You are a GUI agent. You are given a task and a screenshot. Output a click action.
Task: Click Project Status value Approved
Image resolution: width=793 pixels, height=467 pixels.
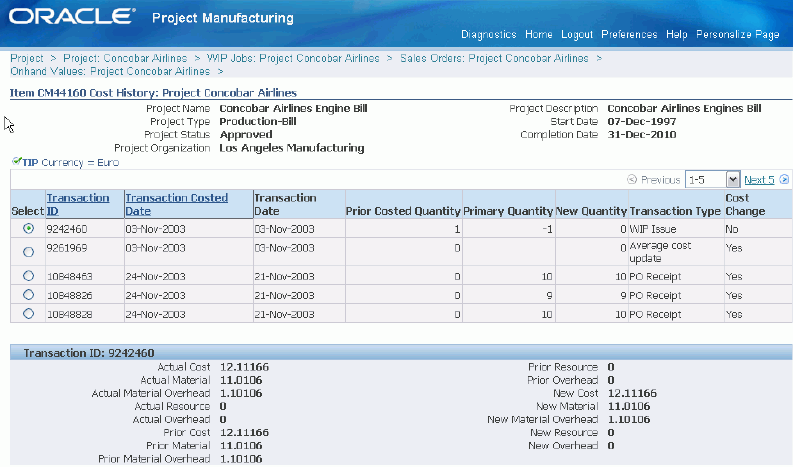[246, 135]
